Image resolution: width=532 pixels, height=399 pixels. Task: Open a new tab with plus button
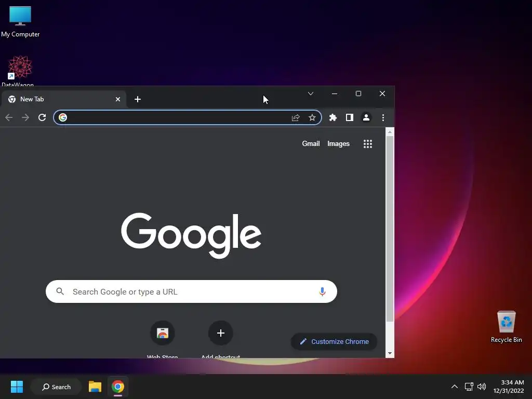pos(137,99)
